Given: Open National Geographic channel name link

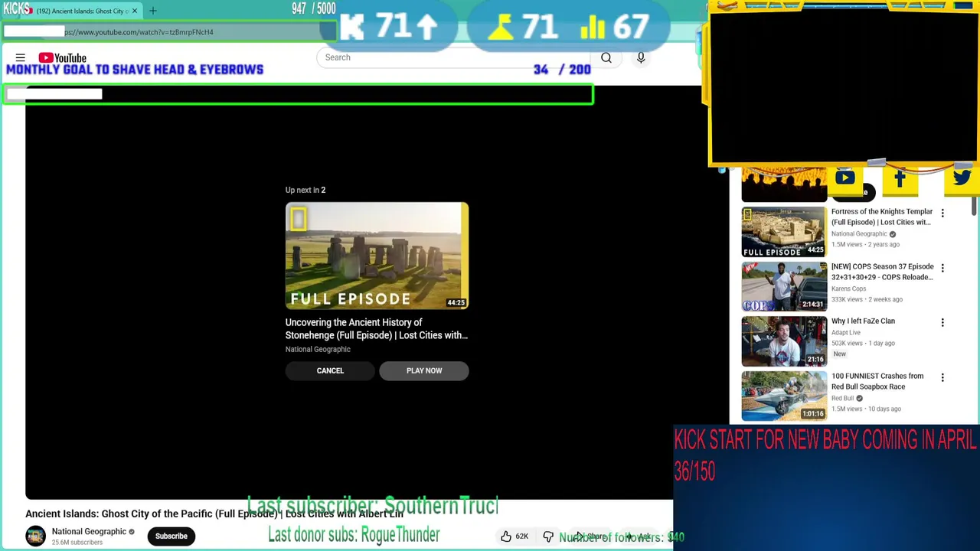Looking at the screenshot, I should click(89, 531).
